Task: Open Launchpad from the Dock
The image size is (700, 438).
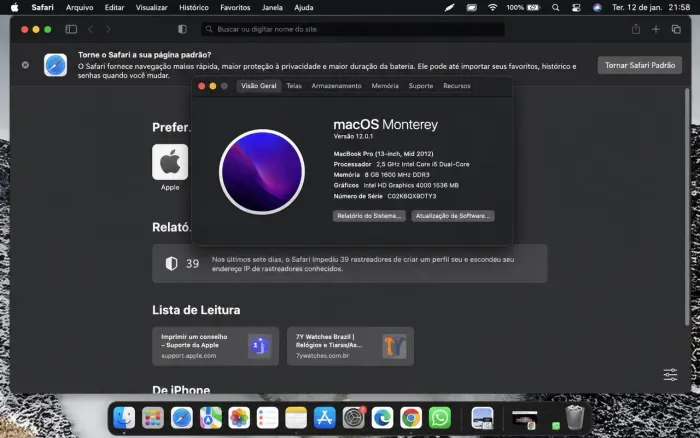Action: (x=153, y=418)
